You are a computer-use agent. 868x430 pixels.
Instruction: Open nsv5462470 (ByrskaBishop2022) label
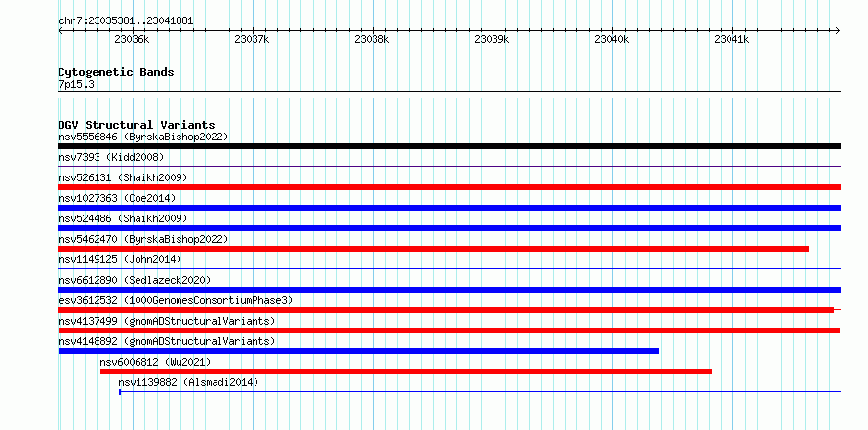click(x=143, y=239)
